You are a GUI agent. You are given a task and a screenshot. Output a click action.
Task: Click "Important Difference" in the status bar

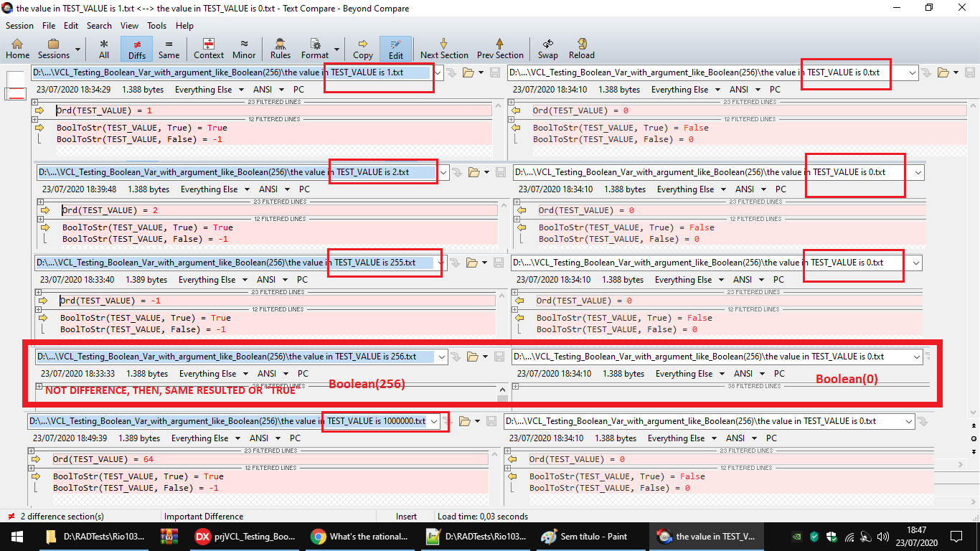click(x=204, y=516)
